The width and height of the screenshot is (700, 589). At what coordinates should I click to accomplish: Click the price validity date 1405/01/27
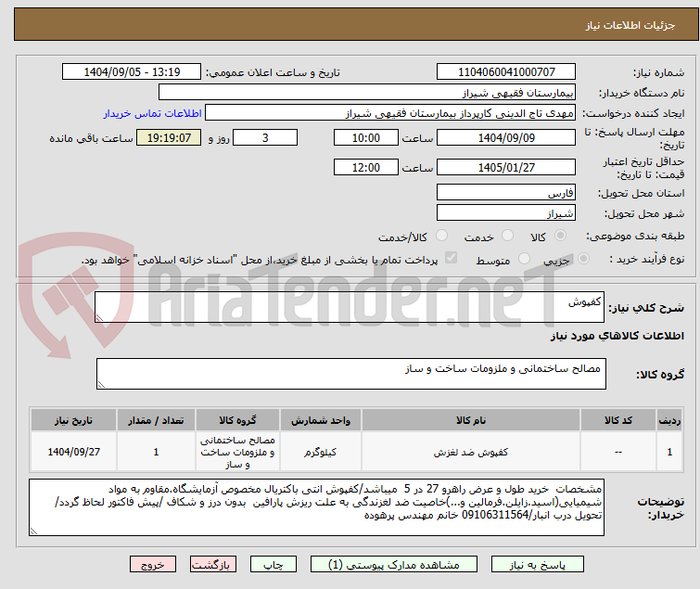point(506,167)
